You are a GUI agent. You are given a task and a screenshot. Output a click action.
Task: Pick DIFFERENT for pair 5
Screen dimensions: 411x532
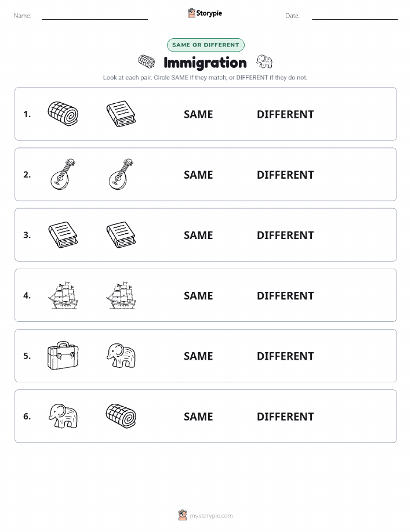pos(285,356)
